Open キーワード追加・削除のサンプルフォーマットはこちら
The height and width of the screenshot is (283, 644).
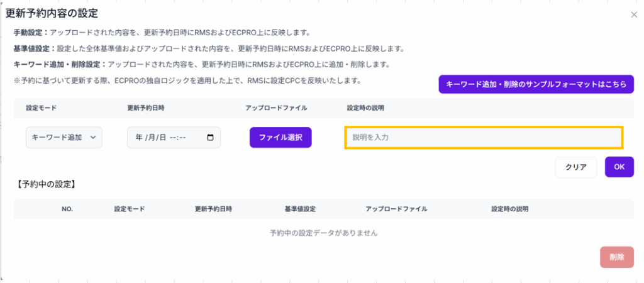(x=536, y=84)
